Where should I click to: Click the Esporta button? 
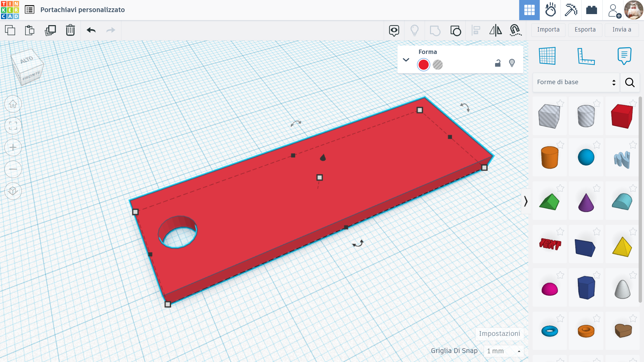coord(585,30)
